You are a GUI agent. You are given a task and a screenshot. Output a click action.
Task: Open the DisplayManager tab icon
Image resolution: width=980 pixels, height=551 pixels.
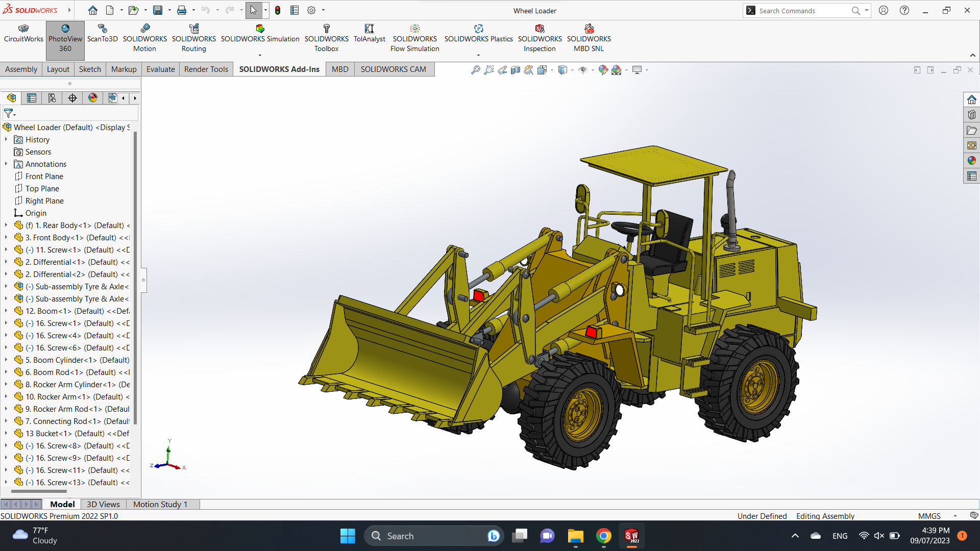[92, 98]
